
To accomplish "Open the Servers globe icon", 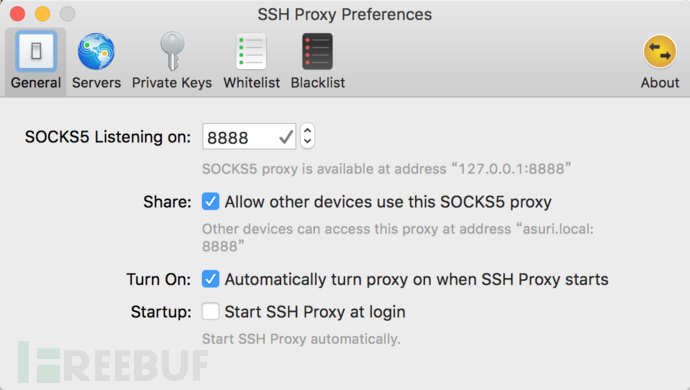I will click(96, 52).
